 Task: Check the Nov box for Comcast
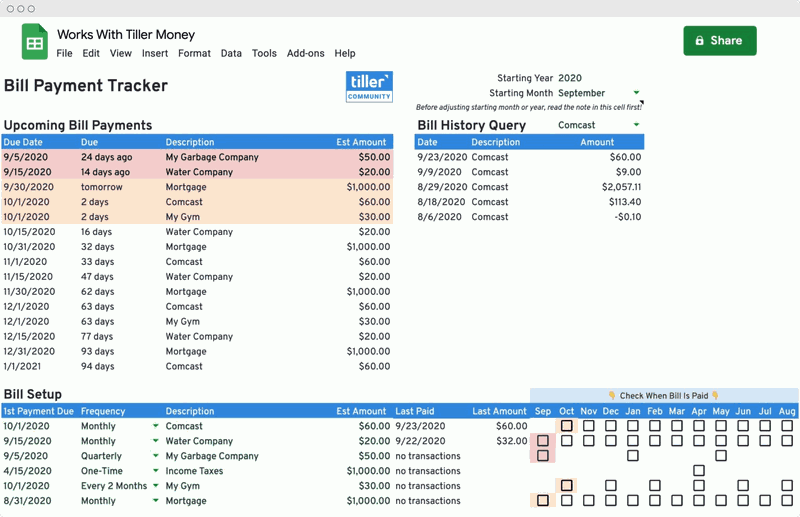click(x=589, y=426)
